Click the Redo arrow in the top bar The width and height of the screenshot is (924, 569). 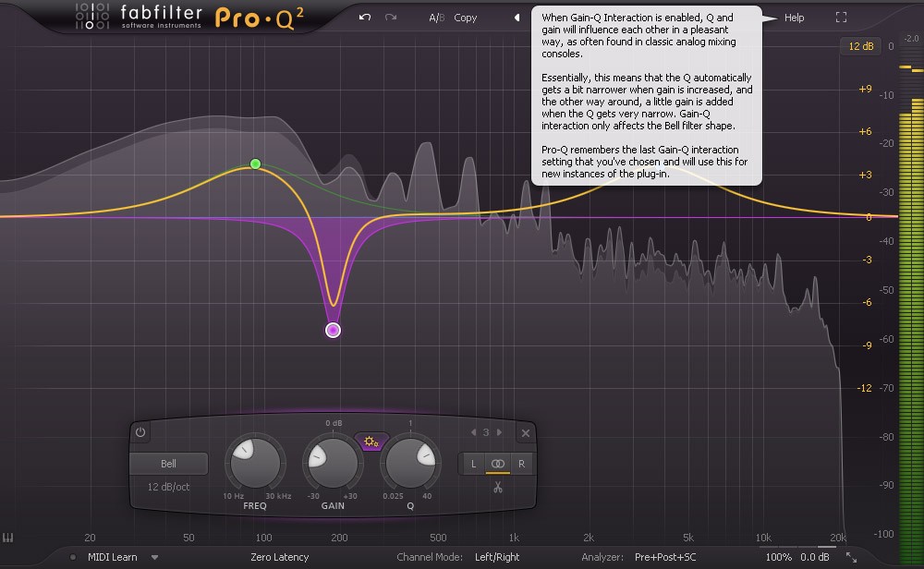[391, 18]
